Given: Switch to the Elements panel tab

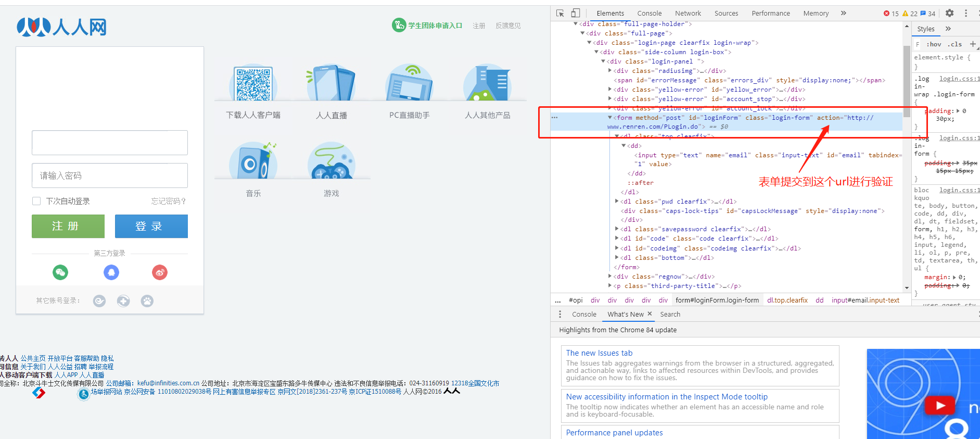Looking at the screenshot, I should (610, 14).
